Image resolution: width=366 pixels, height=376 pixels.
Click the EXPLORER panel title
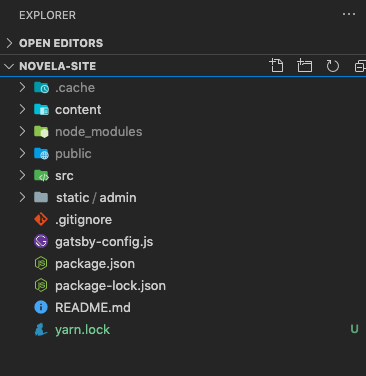[47, 15]
